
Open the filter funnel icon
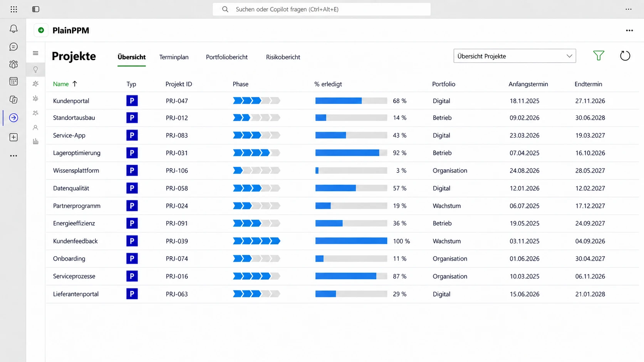pos(599,56)
